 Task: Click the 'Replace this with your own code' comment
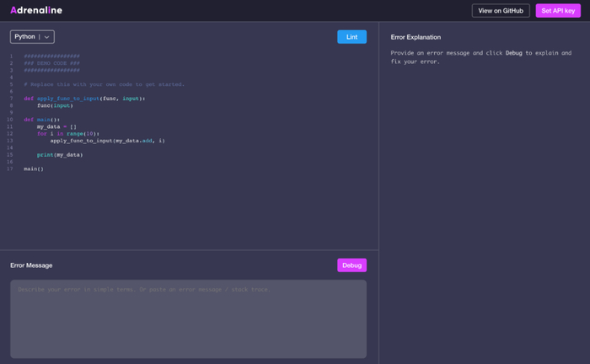[x=104, y=84]
